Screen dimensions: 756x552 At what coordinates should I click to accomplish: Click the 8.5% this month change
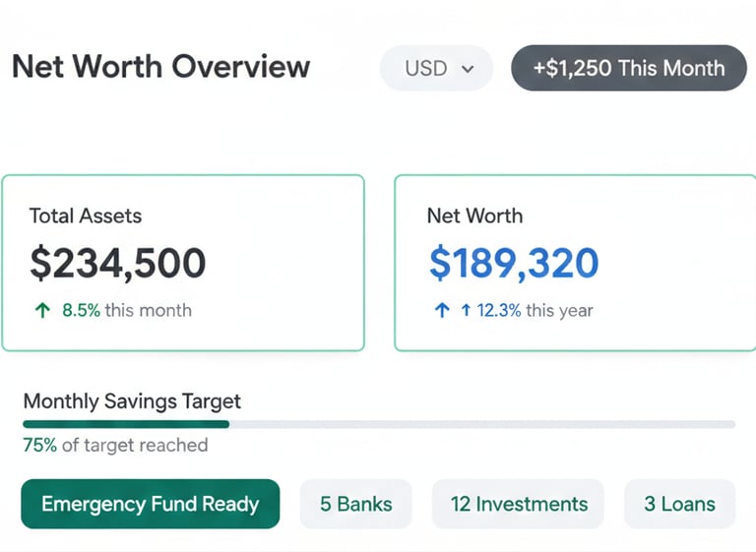tap(126, 311)
